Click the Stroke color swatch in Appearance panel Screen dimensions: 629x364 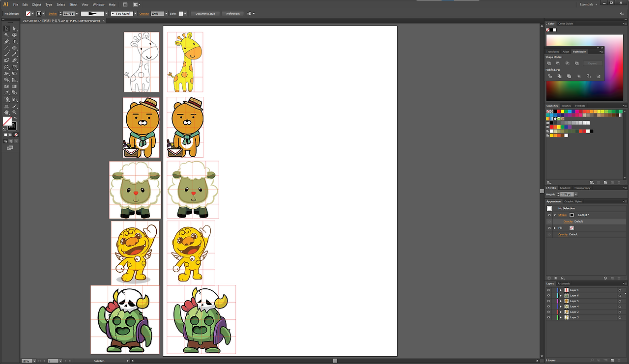pyautogui.click(x=572, y=215)
